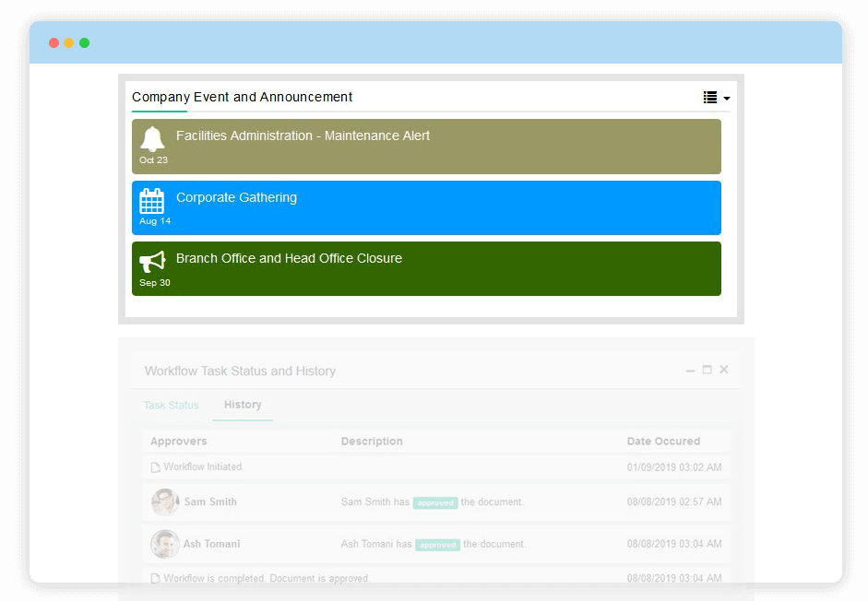Screen dimensions: 868x601
Task: Maximize the Workflow Task Status panel
Action: click(x=707, y=370)
